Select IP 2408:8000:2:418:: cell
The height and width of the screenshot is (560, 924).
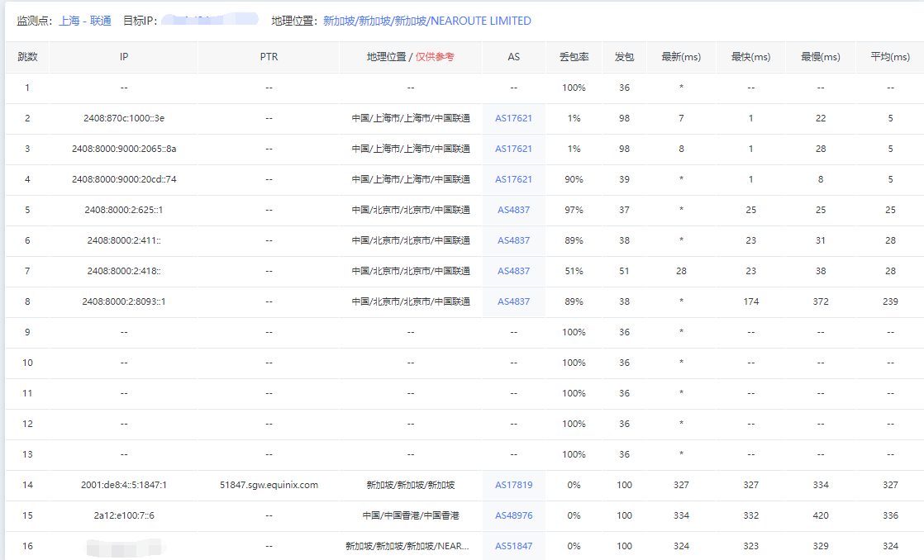click(x=124, y=272)
